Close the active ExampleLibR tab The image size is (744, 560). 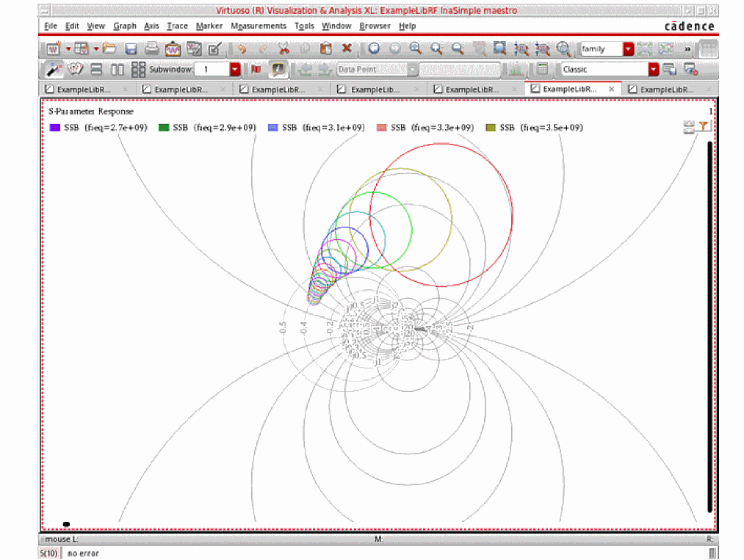(611, 89)
